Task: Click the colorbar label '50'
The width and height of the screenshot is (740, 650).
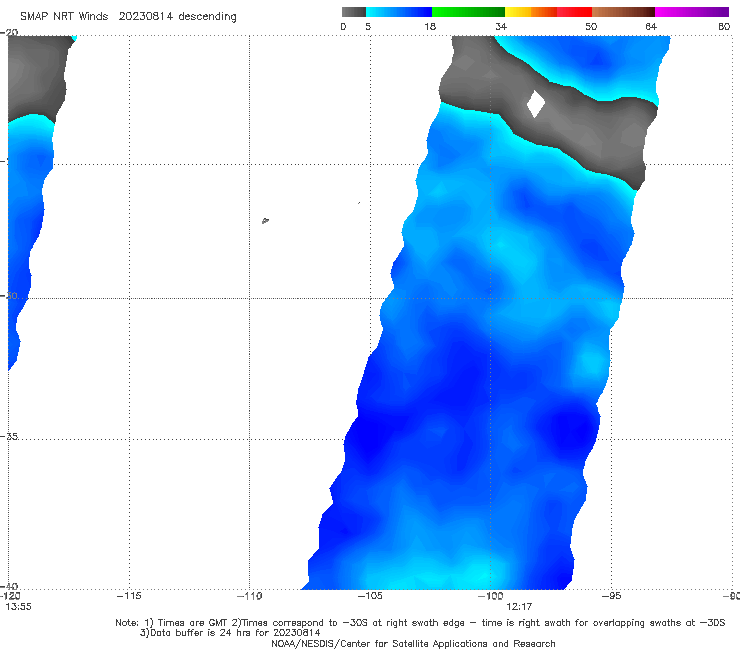Action: [591, 27]
